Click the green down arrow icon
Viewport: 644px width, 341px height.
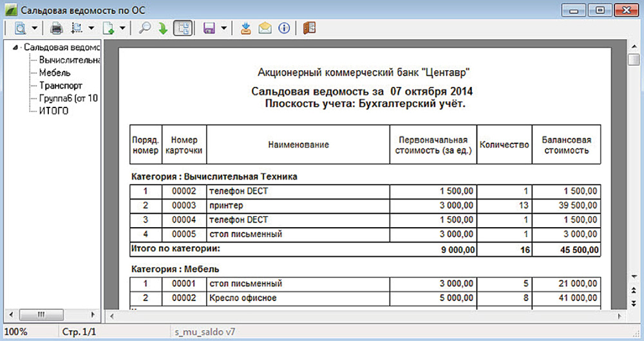coord(163,28)
